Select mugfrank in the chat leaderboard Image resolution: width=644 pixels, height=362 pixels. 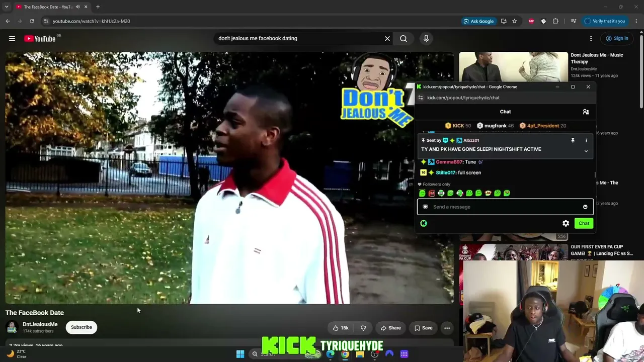495,126
